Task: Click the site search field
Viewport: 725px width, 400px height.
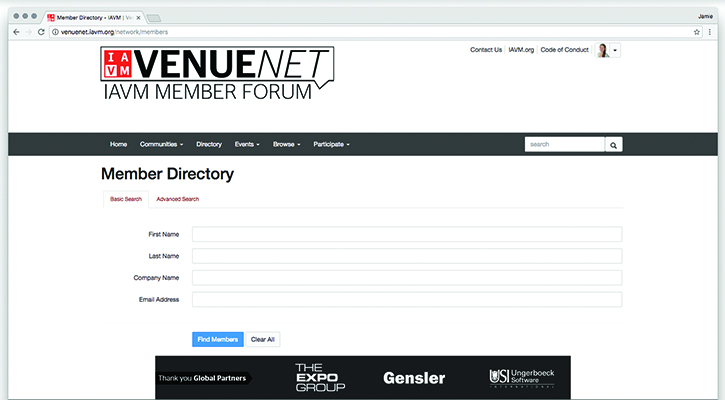Action: [x=565, y=145]
